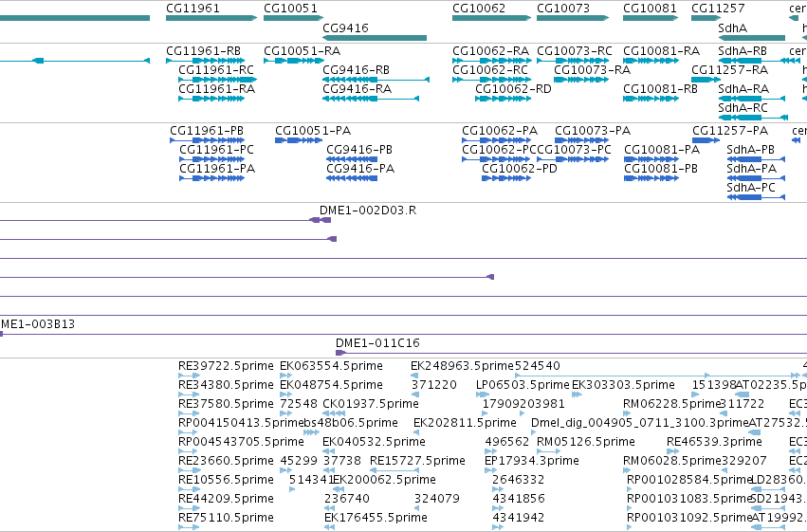This screenshot has width=807, height=532.
Task: Click protein CG10081-PB label
Action: 661,169
